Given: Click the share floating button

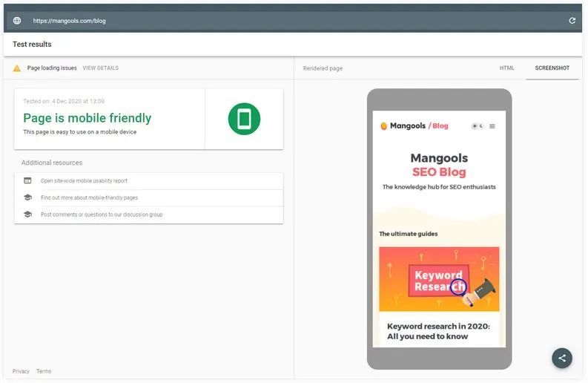Looking at the screenshot, I should [562, 359].
